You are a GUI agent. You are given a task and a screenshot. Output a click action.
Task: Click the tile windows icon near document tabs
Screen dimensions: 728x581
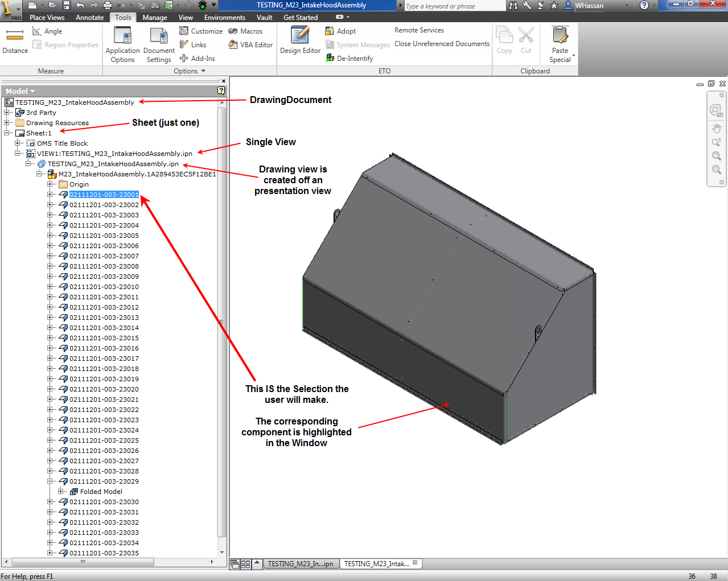click(x=246, y=564)
